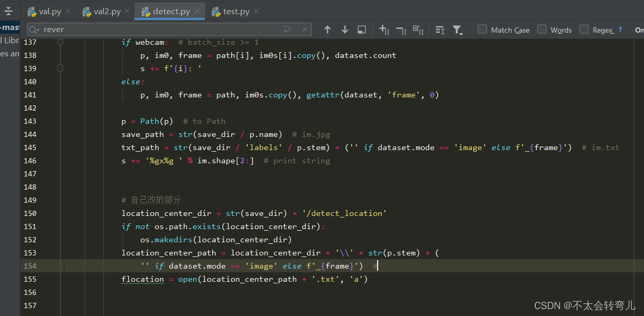Click 'dataset.count' on line 138
Viewport: 644px width, 316px height.
click(366, 55)
